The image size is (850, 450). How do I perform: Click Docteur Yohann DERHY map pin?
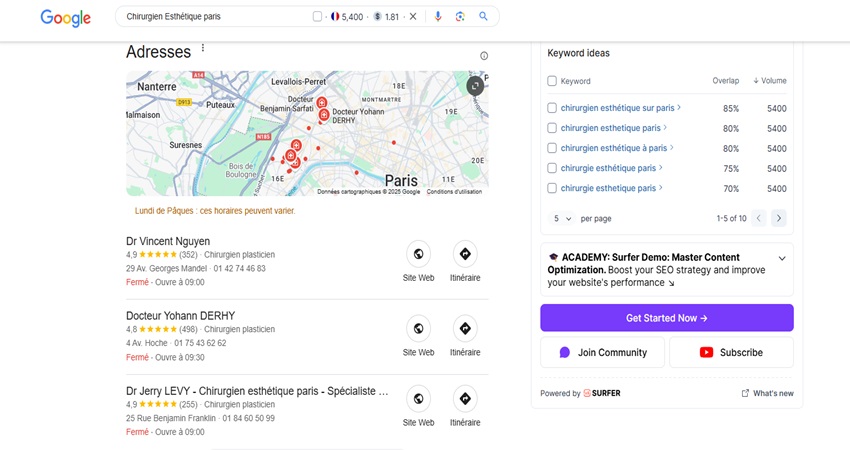point(324,114)
